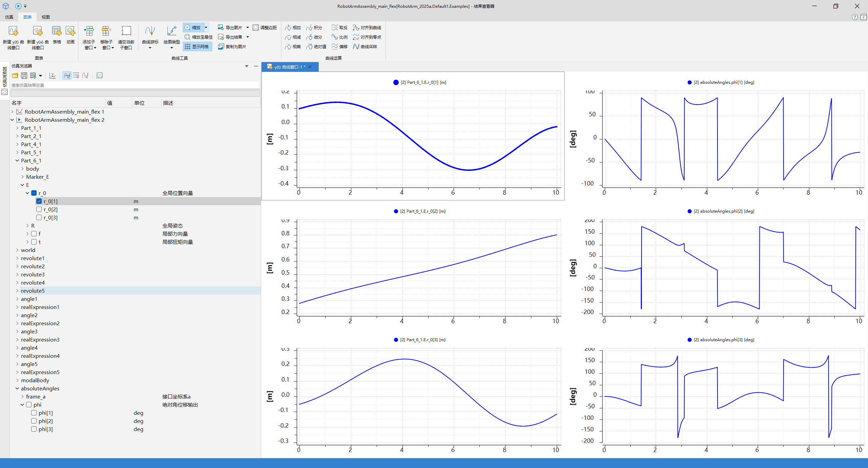Open the 曲线游标 dropdown
Screen dimensions: 868x468
pyautogui.click(x=150, y=37)
